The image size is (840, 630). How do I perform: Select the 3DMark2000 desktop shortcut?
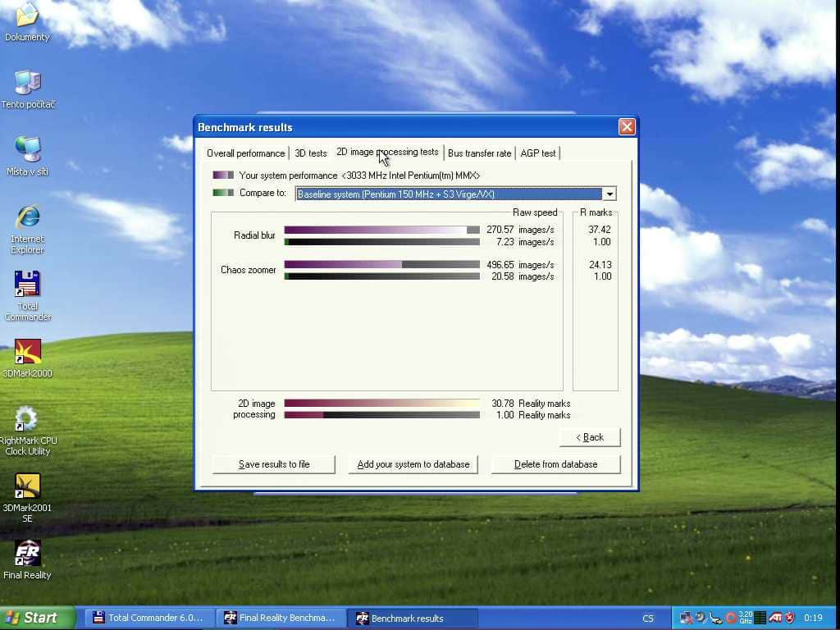(x=27, y=358)
